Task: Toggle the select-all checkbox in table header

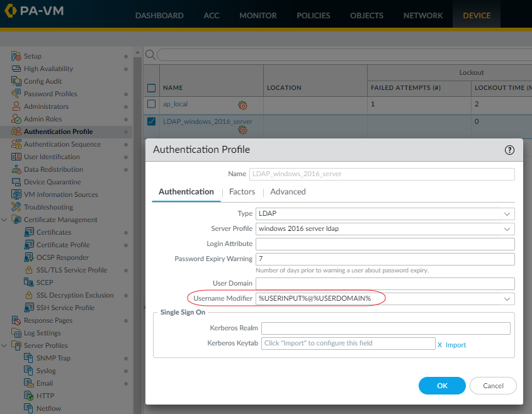Action: (x=151, y=88)
